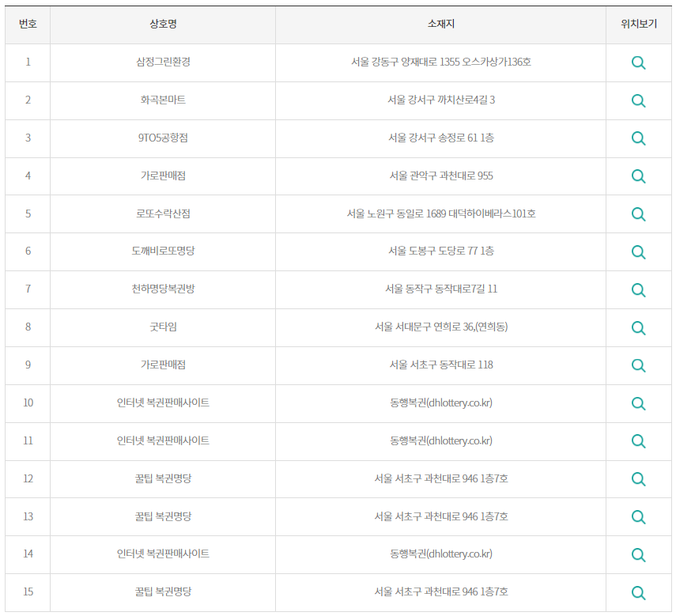Click address 서울 노원구 동일로 1689 대덕하이베라스101호
676x616 pixels.
(x=441, y=214)
